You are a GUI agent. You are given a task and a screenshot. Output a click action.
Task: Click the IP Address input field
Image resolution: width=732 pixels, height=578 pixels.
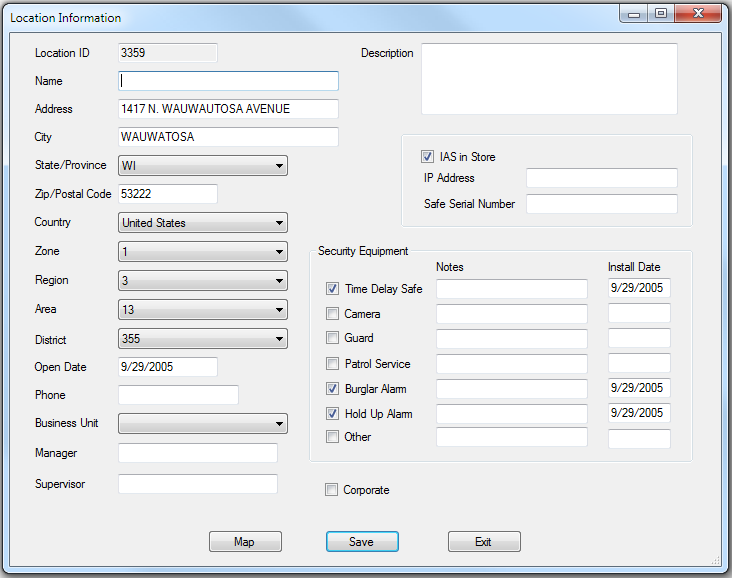coord(601,178)
